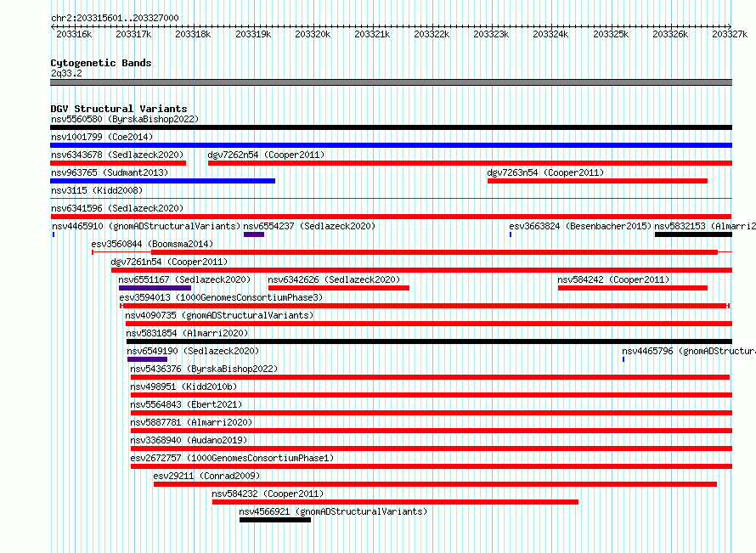This screenshot has width=756, height=553.
Task: Select the black nsv5832153 variant bar
Action: [x=693, y=234]
